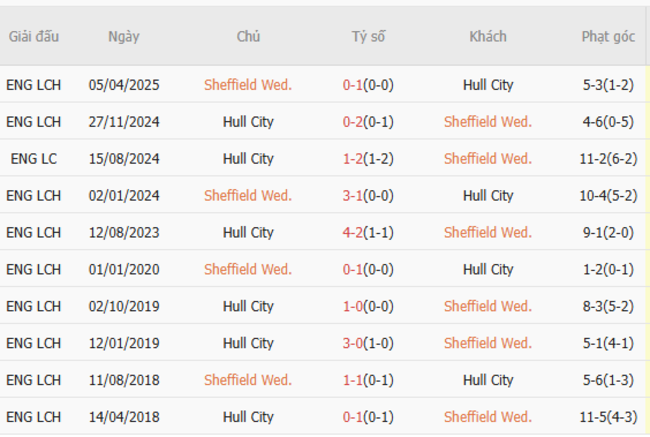Click the 1-1 score on 11/08/2018
650x437 pixels.
tap(353, 381)
